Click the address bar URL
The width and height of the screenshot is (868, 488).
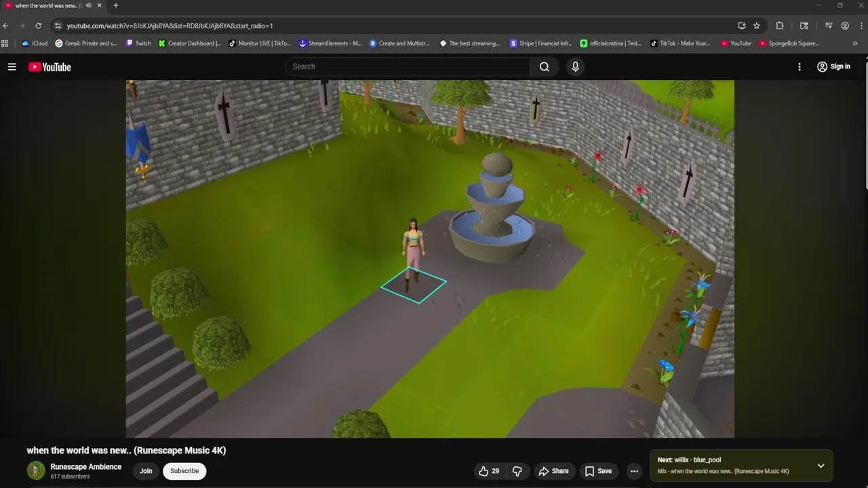(x=170, y=26)
